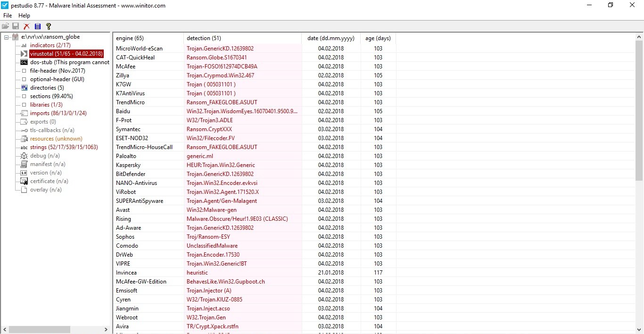644x334 pixels.
Task: Click the Win32/Filecoder.FV detection
Action: 211,138
